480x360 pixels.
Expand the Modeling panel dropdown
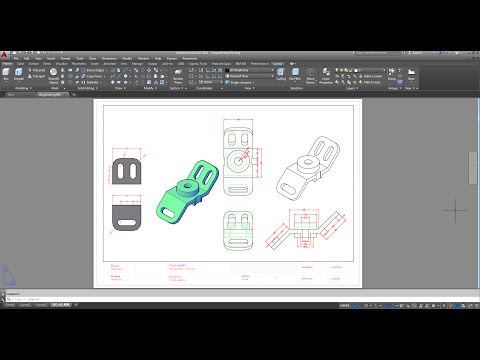(x=23, y=88)
